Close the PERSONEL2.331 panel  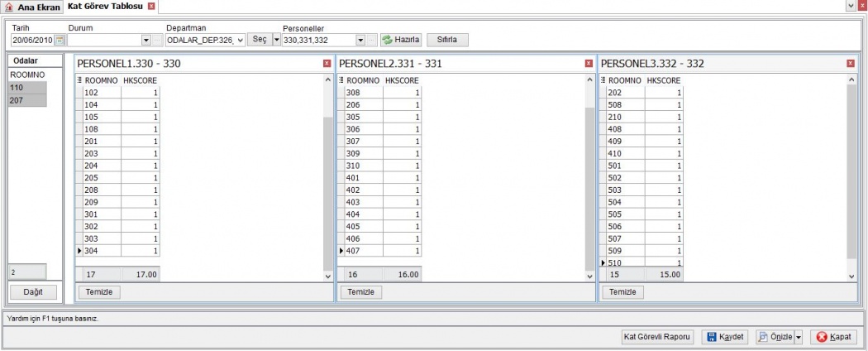tap(589, 64)
